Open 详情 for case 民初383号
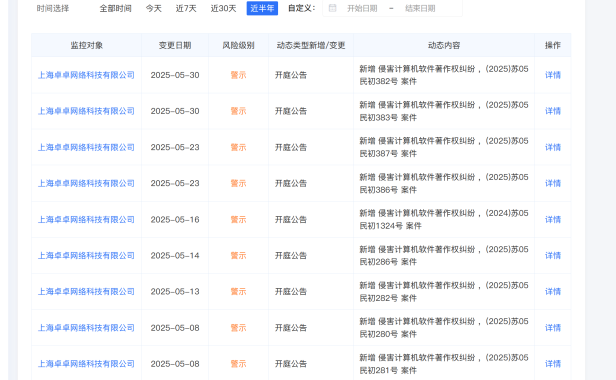 coord(553,111)
